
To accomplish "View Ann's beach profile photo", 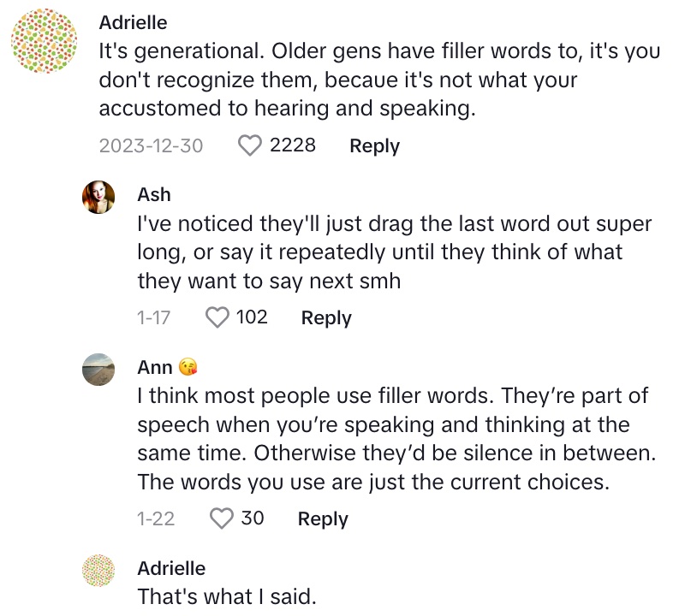I will coord(98,370).
